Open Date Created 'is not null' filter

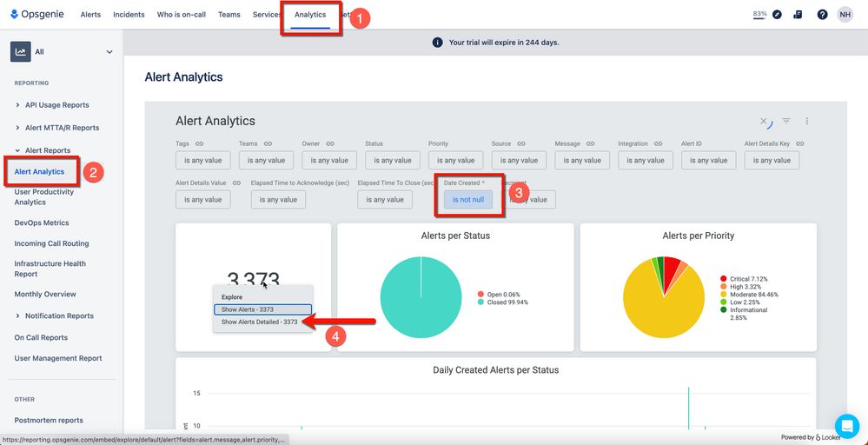click(468, 200)
